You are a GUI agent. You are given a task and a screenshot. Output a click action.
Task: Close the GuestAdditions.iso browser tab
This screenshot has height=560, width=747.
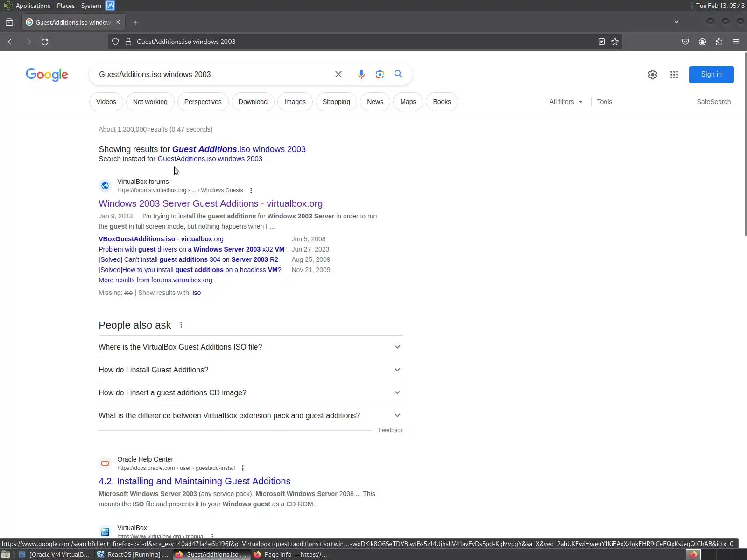[118, 22]
